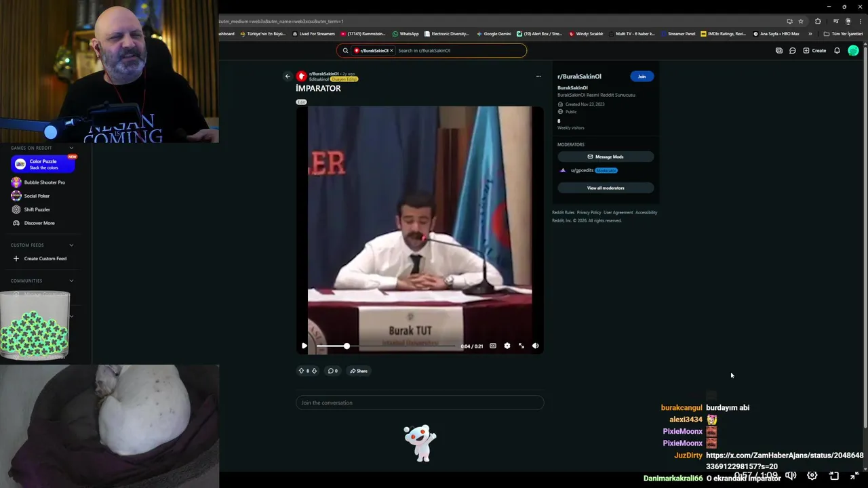The height and width of the screenshot is (488, 868).
Task: Open Alert Box bookmark
Action: pyautogui.click(x=539, y=33)
